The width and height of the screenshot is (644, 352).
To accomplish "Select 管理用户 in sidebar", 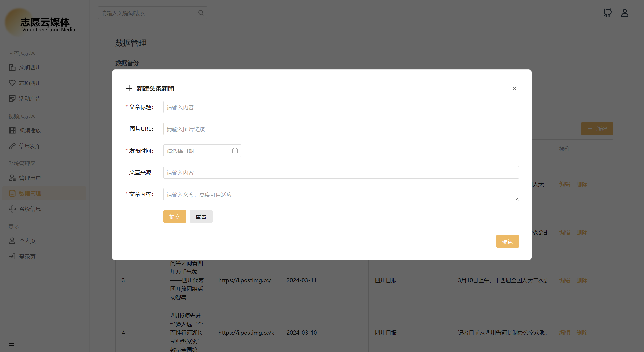I will tap(30, 178).
